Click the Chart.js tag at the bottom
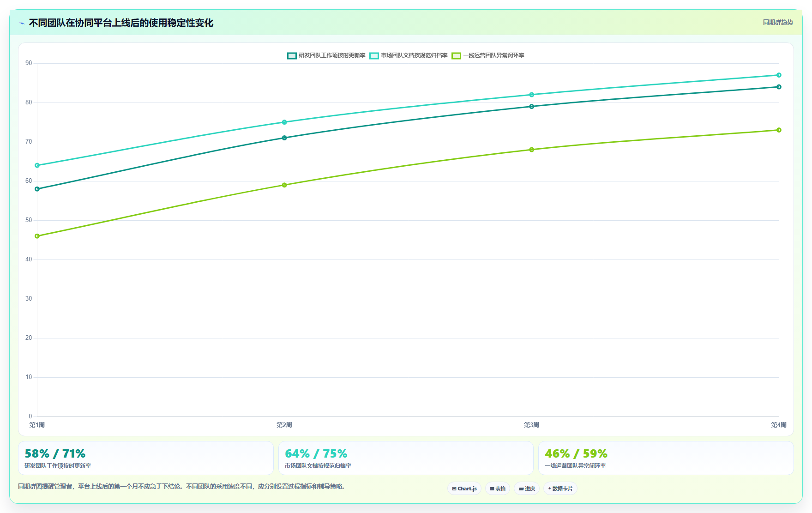Viewport: 812px width, 513px height. (x=464, y=489)
